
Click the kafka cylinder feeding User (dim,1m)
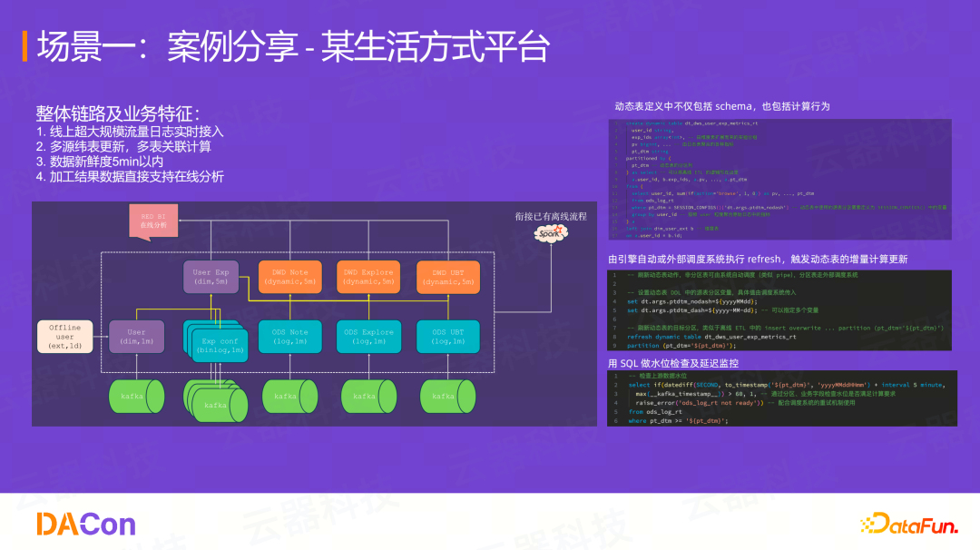(136, 397)
